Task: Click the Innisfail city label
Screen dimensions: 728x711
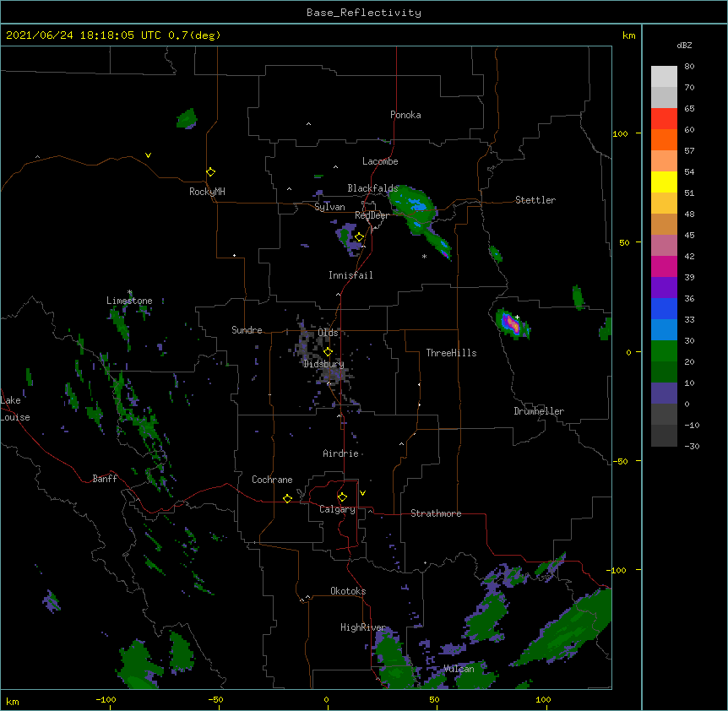Action: tap(350, 275)
